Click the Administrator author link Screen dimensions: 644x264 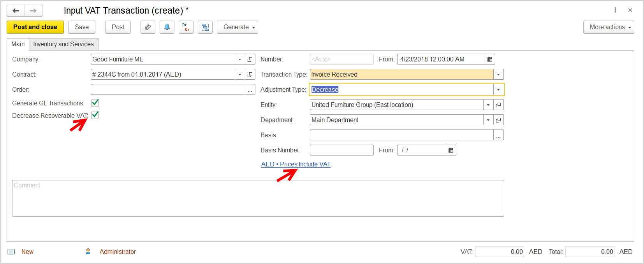(x=118, y=252)
